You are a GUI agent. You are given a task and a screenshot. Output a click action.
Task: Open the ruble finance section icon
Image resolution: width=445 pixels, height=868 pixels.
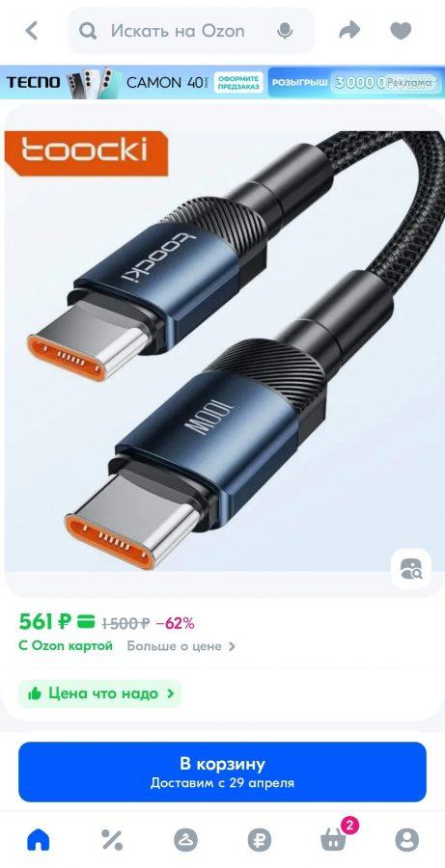tap(260, 840)
